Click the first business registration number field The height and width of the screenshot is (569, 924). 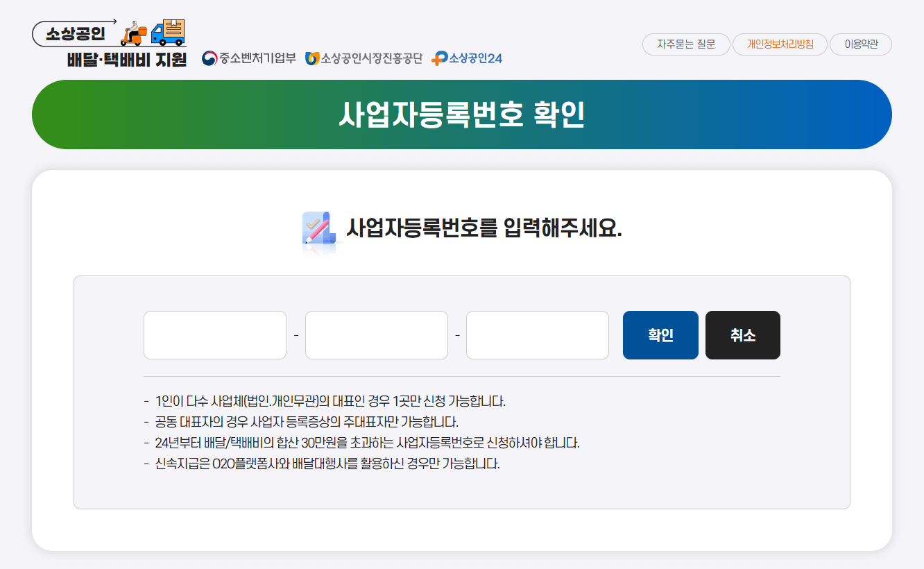coord(214,334)
